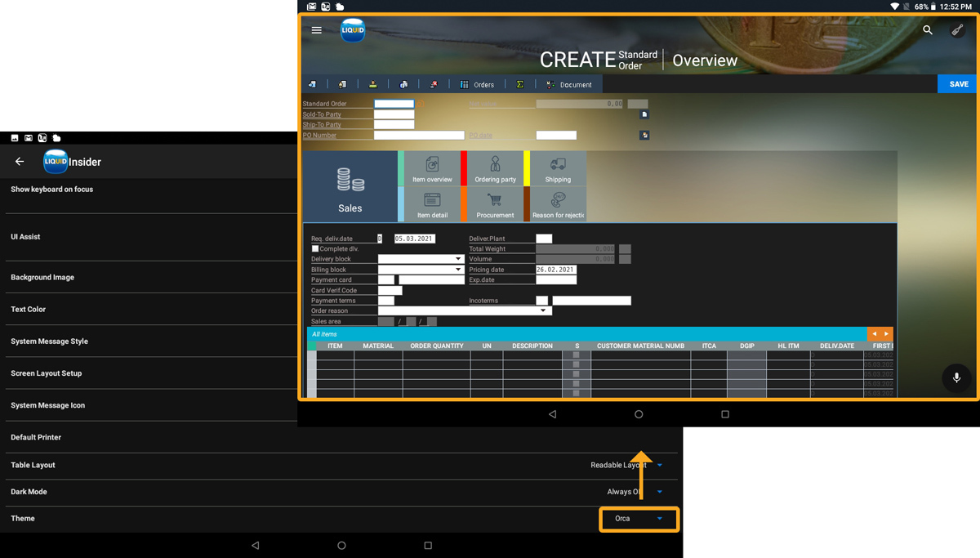The image size is (980, 558).
Task: Tap the microphone voice input button
Action: tap(956, 378)
